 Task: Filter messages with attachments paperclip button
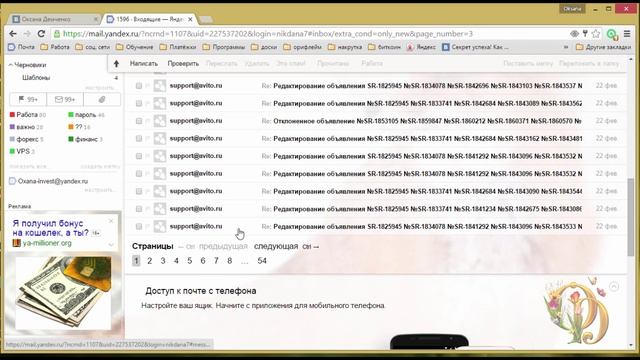click(x=102, y=99)
